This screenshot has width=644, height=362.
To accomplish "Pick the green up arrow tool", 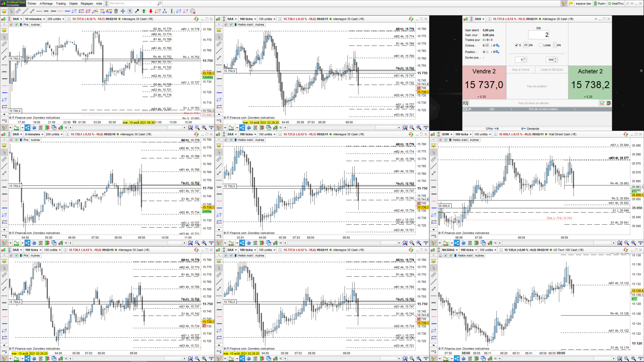I will pos(144,11).
